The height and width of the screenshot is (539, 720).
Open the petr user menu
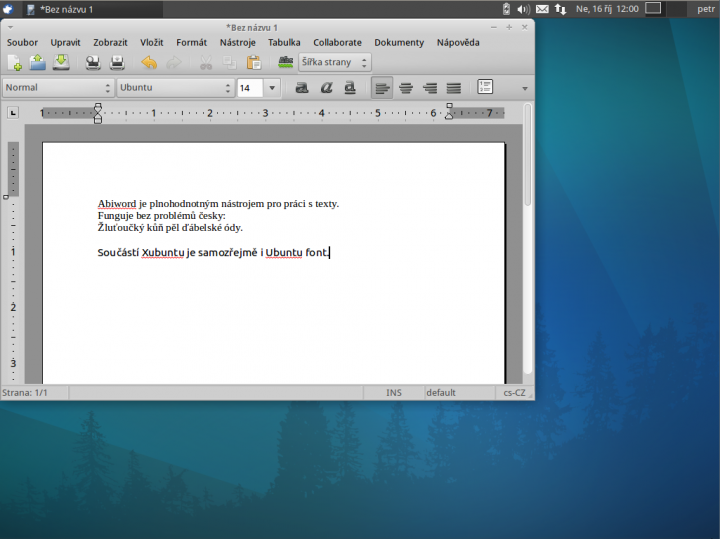706,9
